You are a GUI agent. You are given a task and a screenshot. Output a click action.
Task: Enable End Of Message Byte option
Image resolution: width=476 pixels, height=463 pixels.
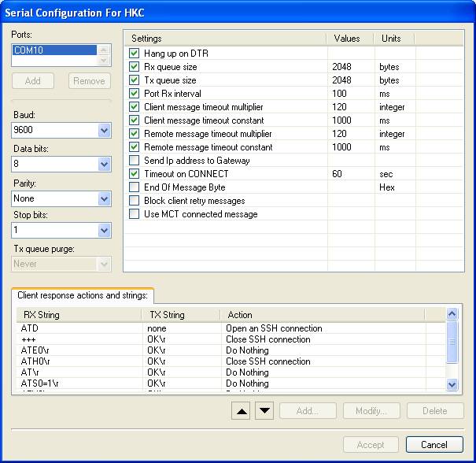pyautogui.click(x=134, y=187)
